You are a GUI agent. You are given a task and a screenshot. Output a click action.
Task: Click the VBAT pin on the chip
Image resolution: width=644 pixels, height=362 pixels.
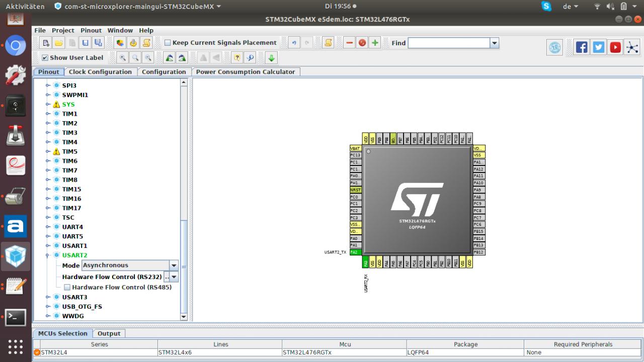point(356,148)
